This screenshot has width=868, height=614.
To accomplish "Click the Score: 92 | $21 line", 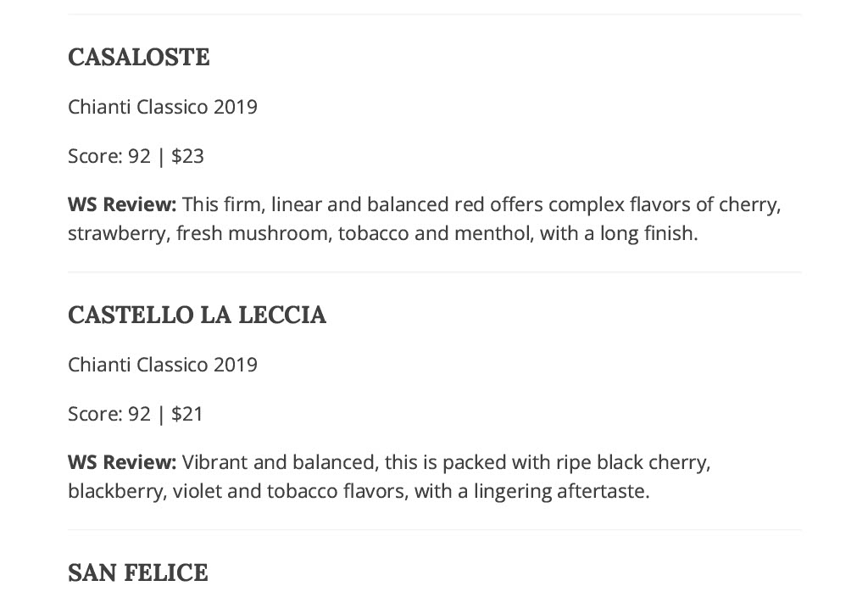I will click(x=136, y=414).
